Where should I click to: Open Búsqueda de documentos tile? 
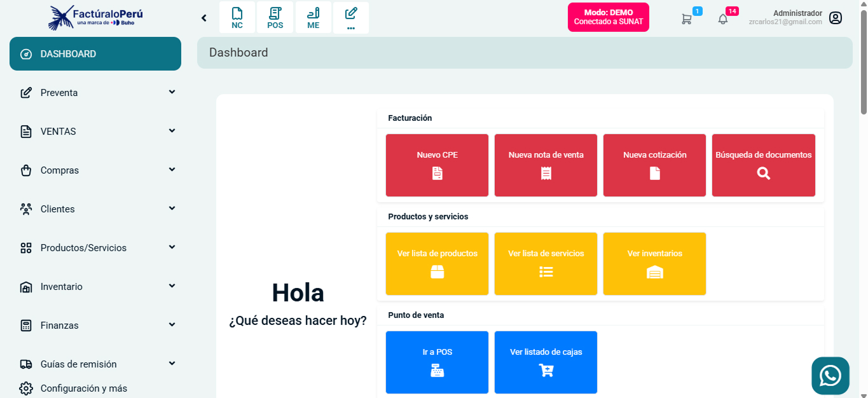tap(763, 165)
